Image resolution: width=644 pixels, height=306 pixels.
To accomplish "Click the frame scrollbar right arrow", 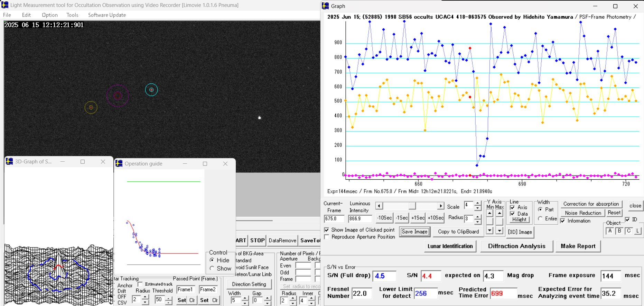I will 440,206.
